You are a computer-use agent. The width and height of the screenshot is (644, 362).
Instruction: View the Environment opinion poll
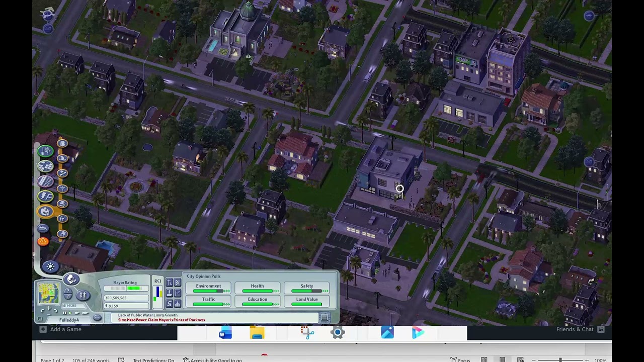[x=208, y=288]
